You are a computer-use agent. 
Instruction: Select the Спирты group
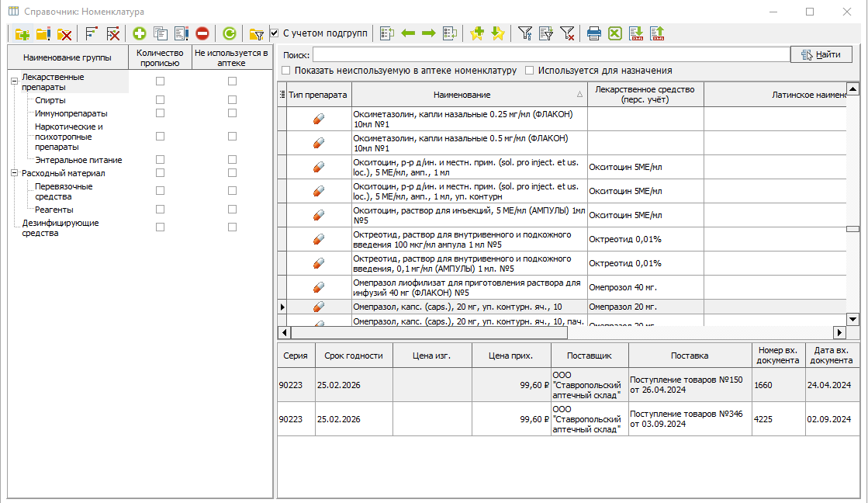pyautogui.click(x=50, y=100)
